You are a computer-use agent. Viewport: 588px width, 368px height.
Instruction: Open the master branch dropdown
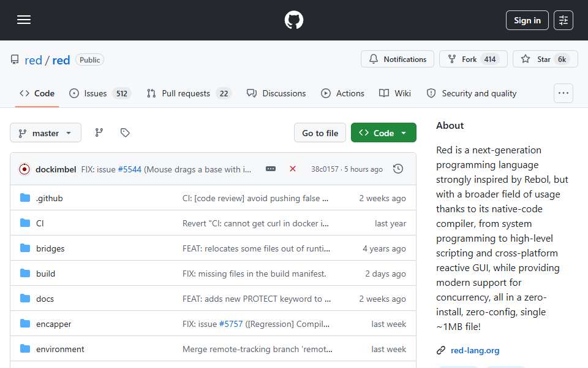pos(45,133)
